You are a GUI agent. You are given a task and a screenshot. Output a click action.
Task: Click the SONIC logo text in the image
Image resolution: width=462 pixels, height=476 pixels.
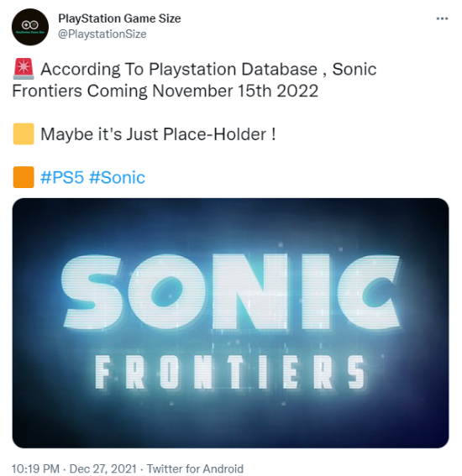pyautogui.click(x=231, y=292)
